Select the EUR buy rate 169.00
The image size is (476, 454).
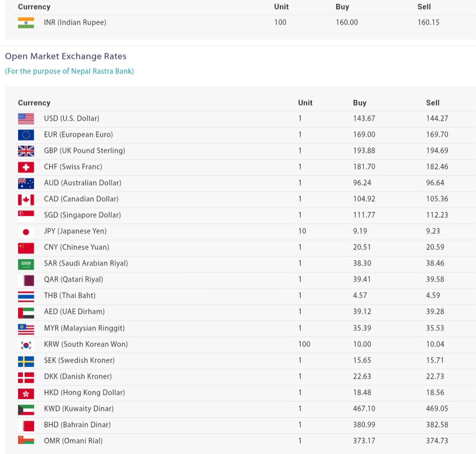point(364,135)
